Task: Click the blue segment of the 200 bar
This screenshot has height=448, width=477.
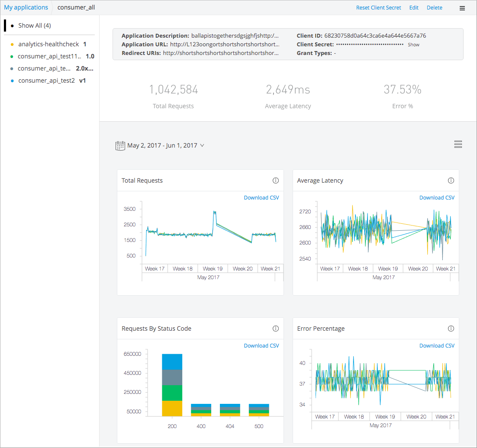Action: (172, 361)
